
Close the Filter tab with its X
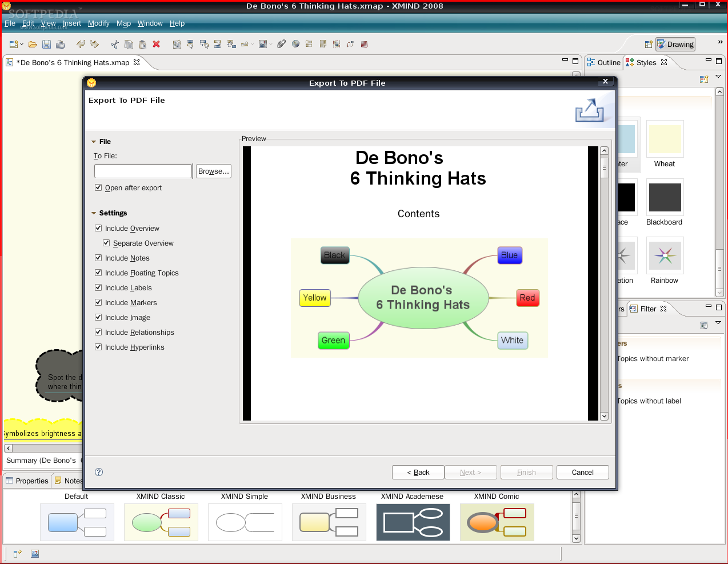663,309
